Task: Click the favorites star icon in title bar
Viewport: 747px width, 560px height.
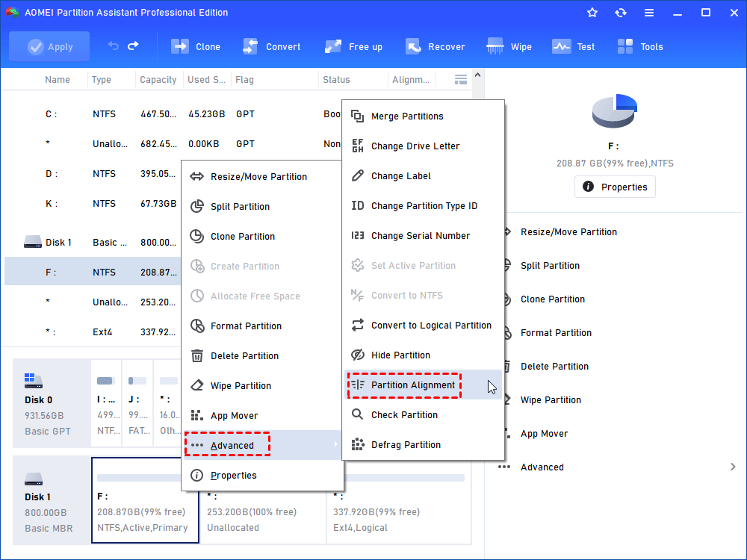Action: [x=592, y=13]
